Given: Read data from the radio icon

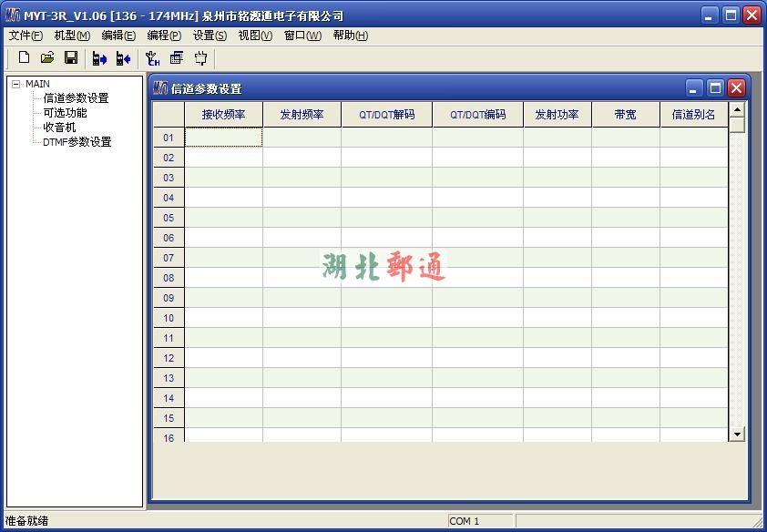Looking at the screenshot, I should pyautogui.click(x=100, y=59).
